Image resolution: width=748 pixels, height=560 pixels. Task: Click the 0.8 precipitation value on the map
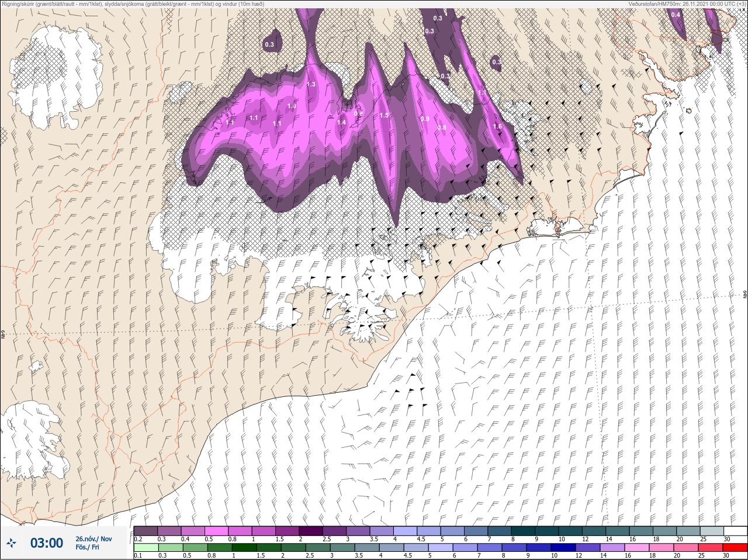[x=442, y=127]
